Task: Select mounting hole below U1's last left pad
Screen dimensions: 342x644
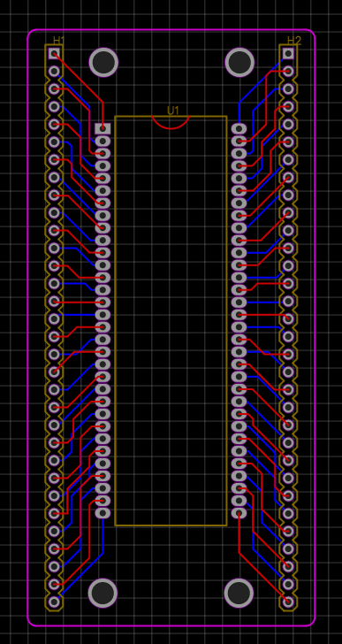Action: [103, 593]
